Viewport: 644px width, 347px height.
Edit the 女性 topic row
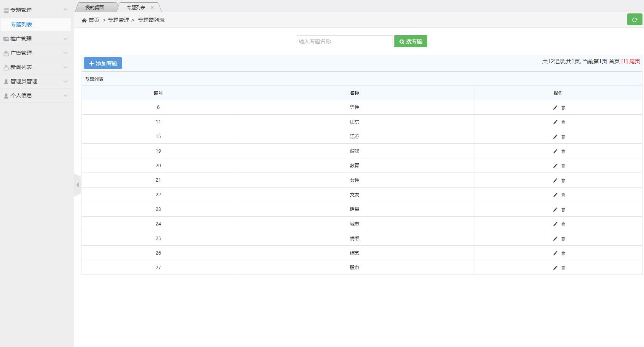tap(555, 181)
